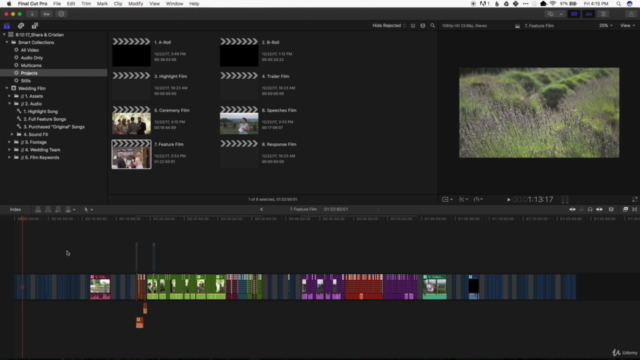640x360 pixels.
Task: Select the 5. Ceremony Film project thumbnail
Action: click(x=131, y=120)
